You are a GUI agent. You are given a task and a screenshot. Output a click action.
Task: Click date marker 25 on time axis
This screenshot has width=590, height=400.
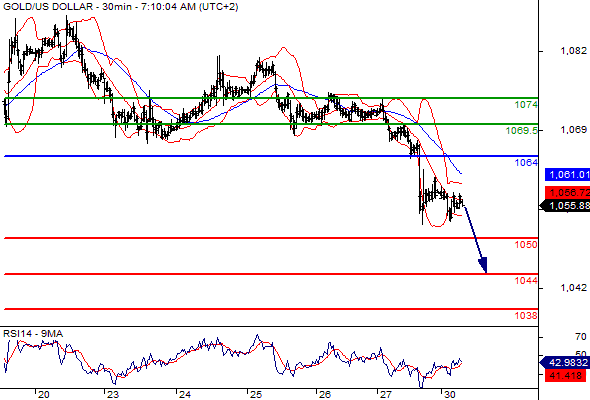(256, 395)
